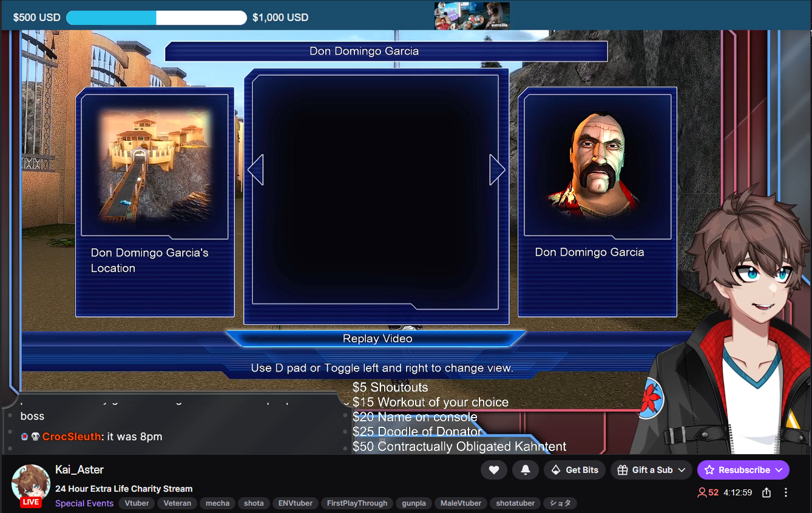Click the 'it was 8pm' chat message
Image resolution: width=812 pixels, height=513 pixels.
tap(134, 437)
